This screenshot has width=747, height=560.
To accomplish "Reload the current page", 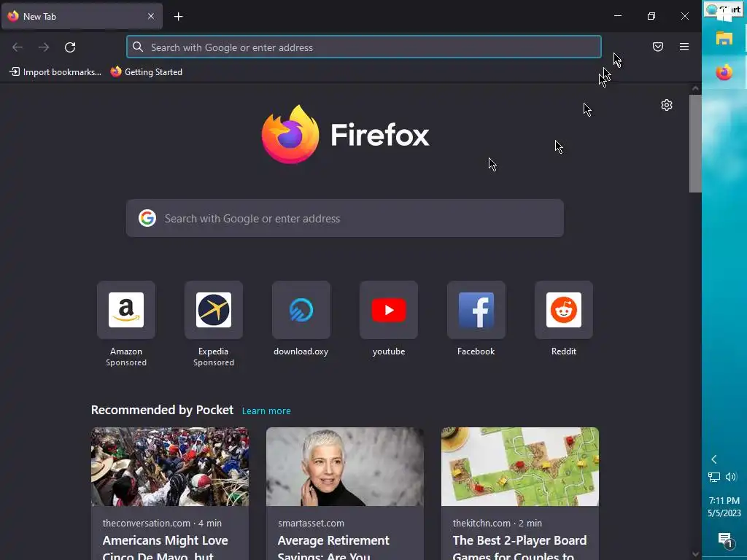I will tap(70, 47).
